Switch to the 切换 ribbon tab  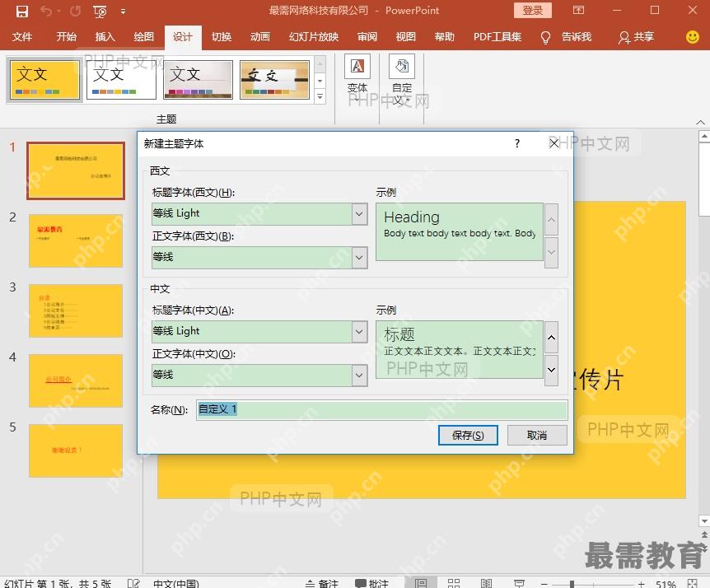[x=222, y=37]
